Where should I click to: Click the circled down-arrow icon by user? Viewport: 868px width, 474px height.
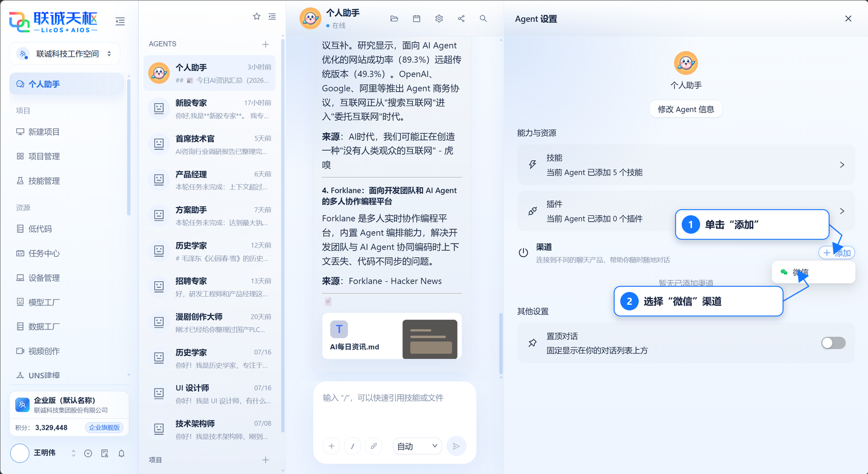[88, 454]
